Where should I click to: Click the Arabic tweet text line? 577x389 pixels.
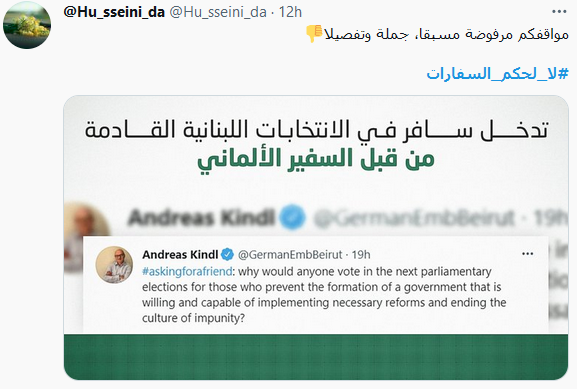coord(446,34)
